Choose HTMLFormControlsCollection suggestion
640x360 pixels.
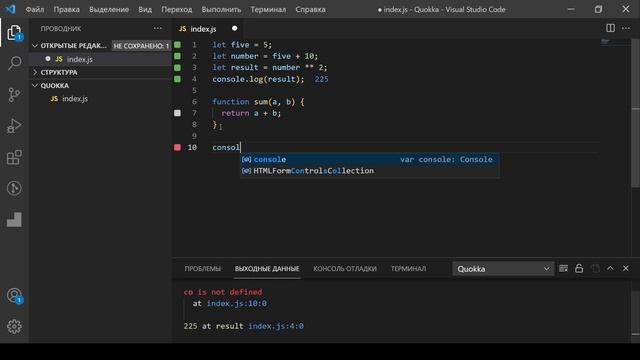tap(369, 171)
